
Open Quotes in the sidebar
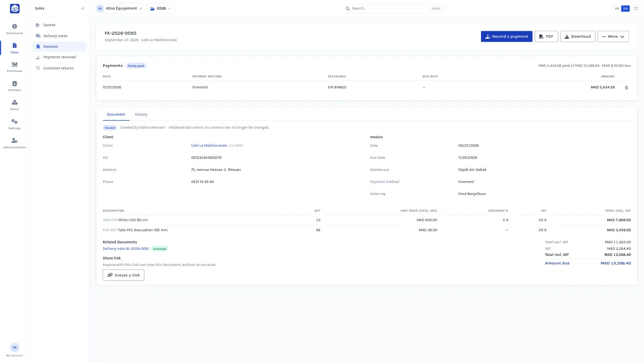[59, 25]
